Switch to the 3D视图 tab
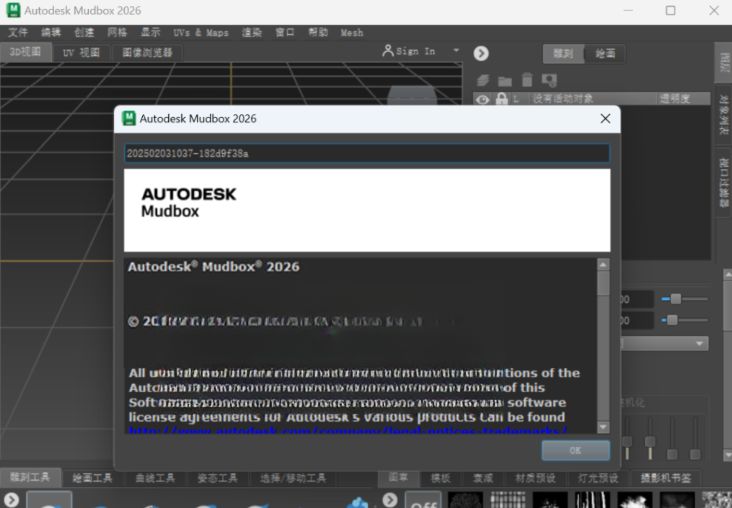Screen dimensions: 732x508 point(26,52)
